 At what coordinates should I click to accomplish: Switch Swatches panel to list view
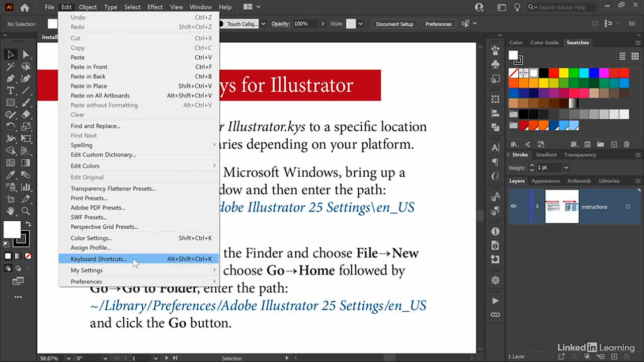(x=622, y=56)
